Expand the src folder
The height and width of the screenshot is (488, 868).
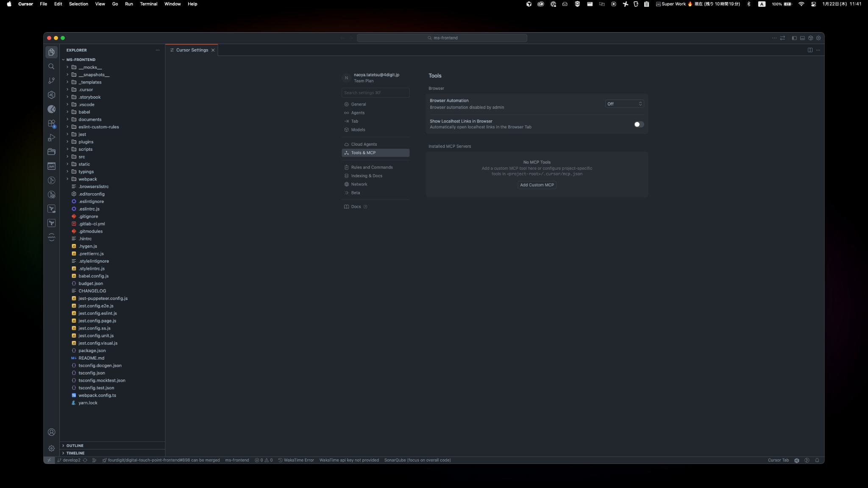(x=112, y=157)
